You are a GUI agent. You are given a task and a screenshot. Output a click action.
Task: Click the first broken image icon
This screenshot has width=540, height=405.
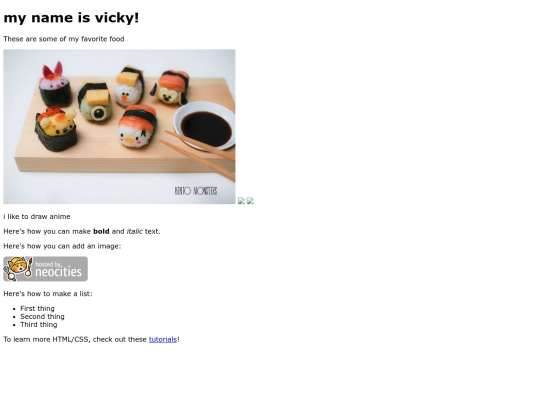pos(241,200)
